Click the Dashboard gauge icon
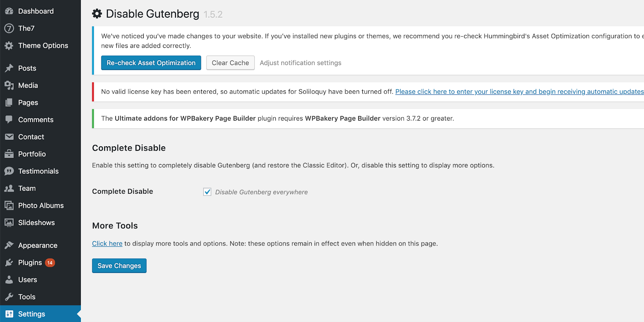This screenshot has height=322, width=644. point(9,11)
